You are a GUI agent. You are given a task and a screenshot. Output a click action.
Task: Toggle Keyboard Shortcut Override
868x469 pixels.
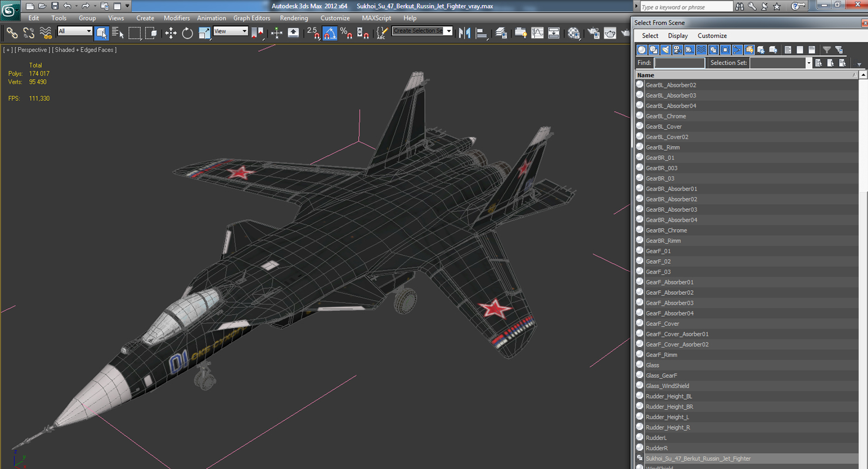(x=293, y=33)
